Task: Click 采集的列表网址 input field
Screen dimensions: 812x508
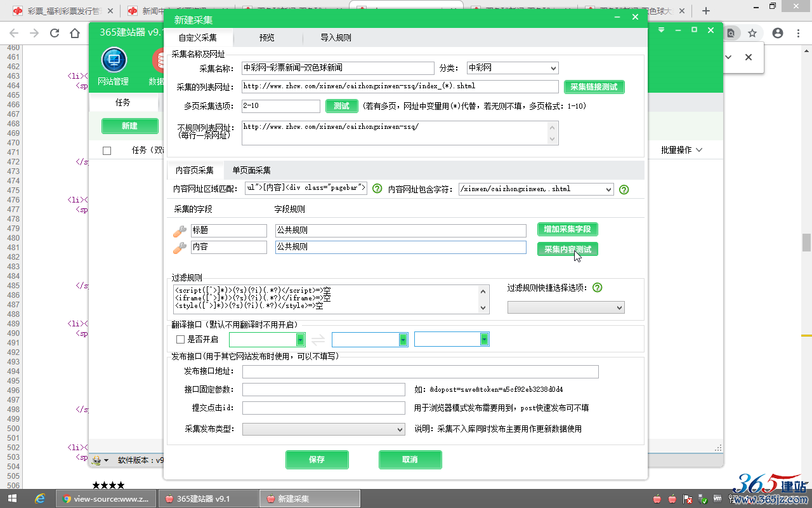Action: pos(400,86)
